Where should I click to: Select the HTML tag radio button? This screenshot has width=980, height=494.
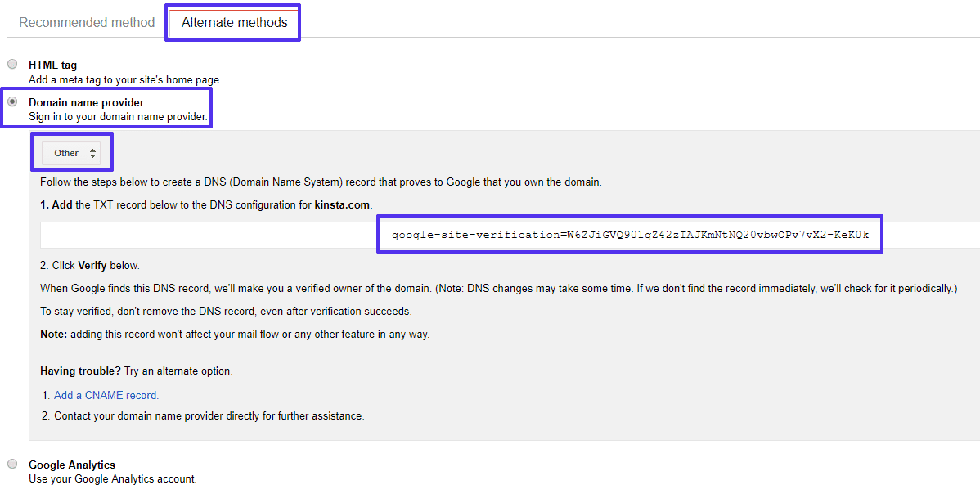tap(12, 64)
